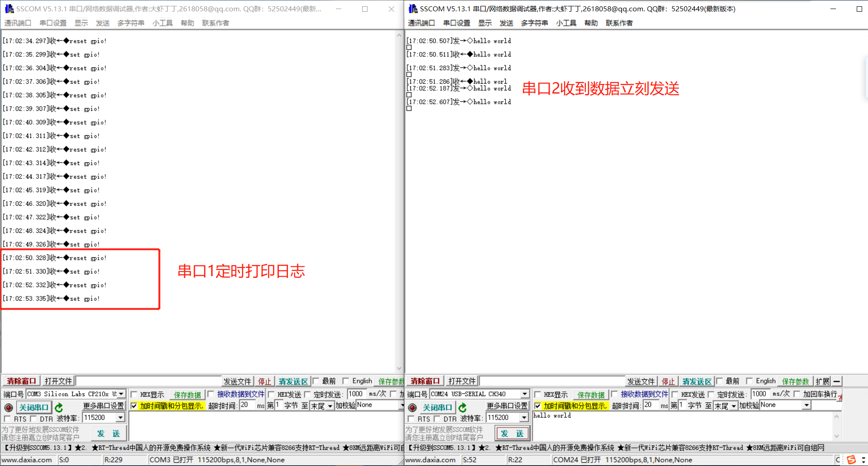Enable HEX显示 in the left window
The width and height of the screenshot is (868, 466).
[134, 394]
